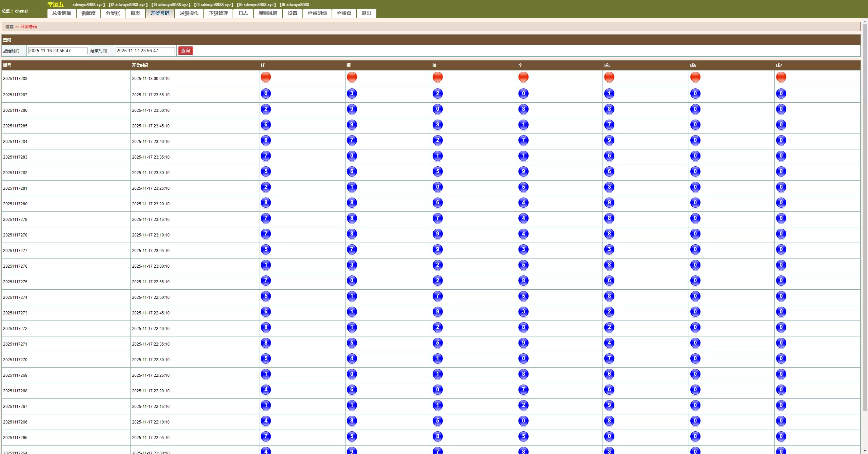Open the 总货明细 tab
Viewport: 868px width, 454px height.
point(62,13)
